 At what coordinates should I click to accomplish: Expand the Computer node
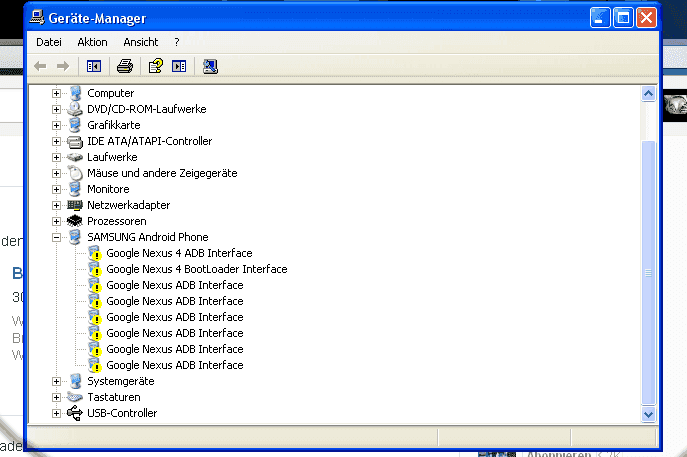coord(56,93)
